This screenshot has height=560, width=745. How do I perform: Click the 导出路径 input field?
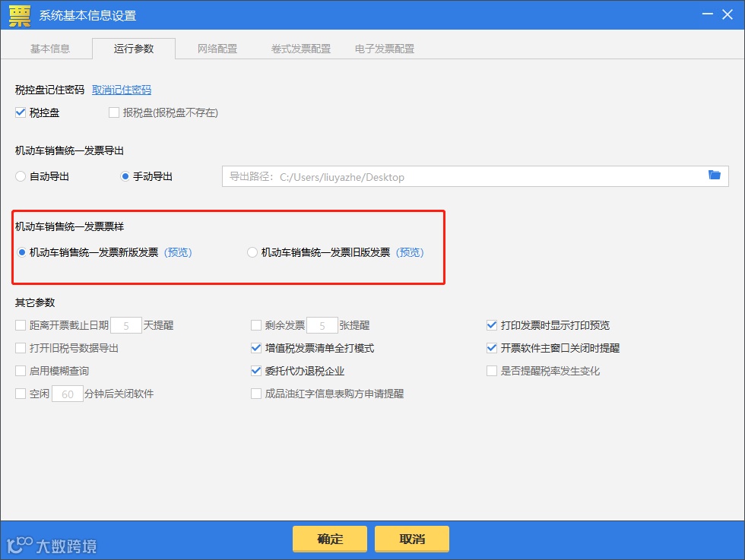tap(475, 176)
